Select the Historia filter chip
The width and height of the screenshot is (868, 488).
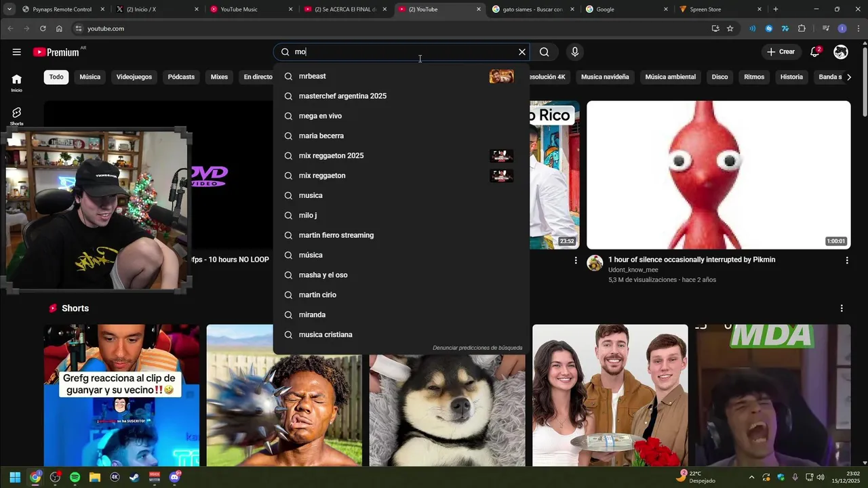point(791,77)
